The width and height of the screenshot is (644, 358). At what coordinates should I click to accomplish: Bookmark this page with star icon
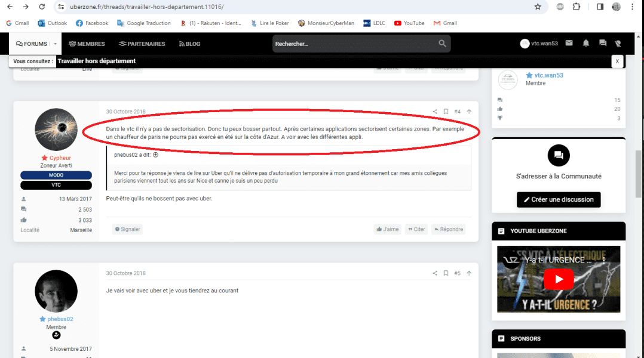538,7
